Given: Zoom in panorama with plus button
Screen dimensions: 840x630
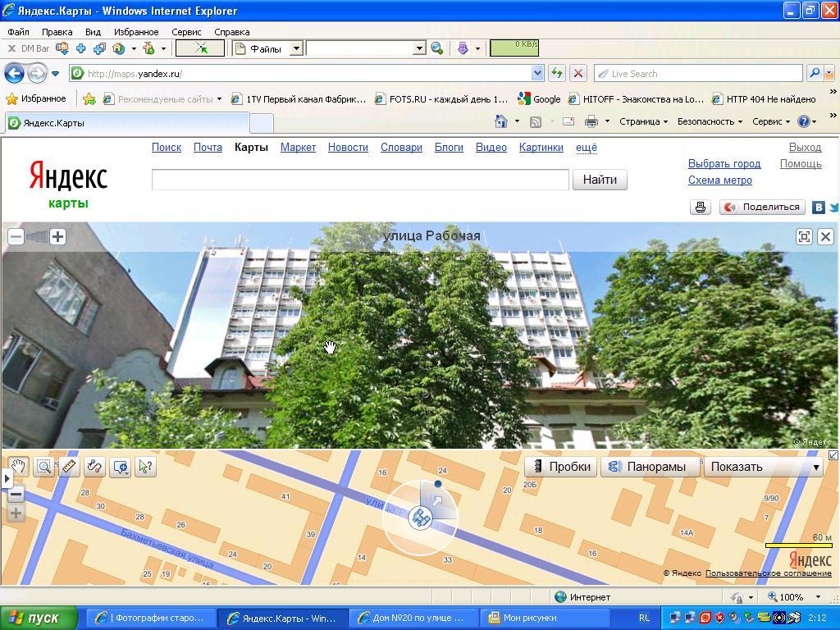Looking at the screenshot, I should pyautogui.click(x=57, y=236).
